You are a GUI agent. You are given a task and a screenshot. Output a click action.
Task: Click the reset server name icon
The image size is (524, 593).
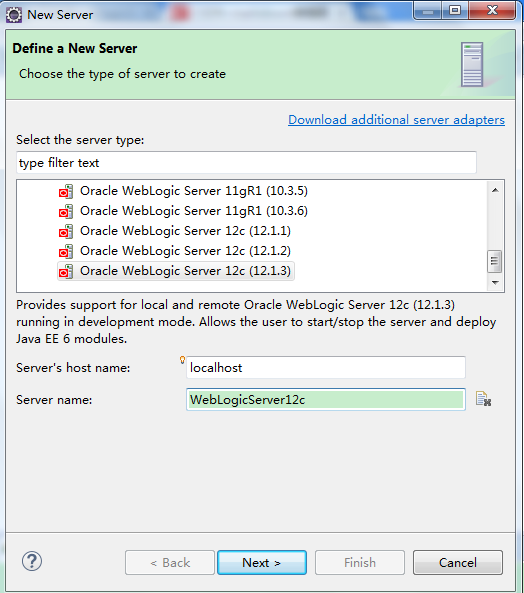coord(483,399)
